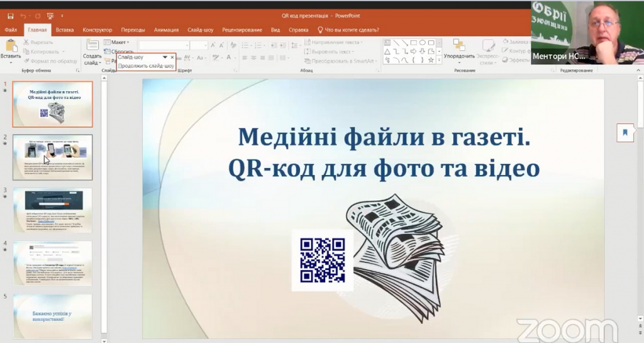Align text right icon

coord(262,58)
